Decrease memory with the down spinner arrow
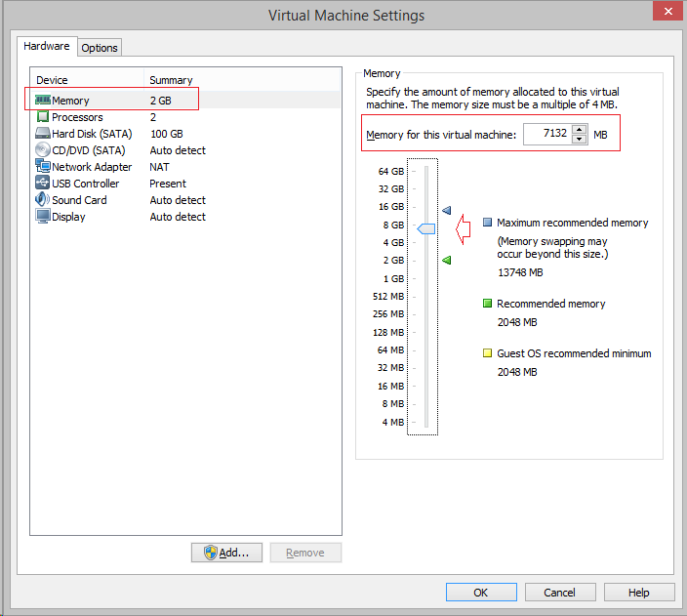The width and height of the screenshot is (687, 616). 580,139
